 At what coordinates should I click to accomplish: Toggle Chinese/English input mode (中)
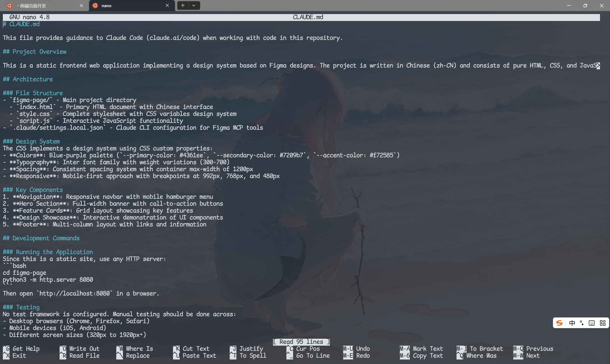click(x=572, y=323)
